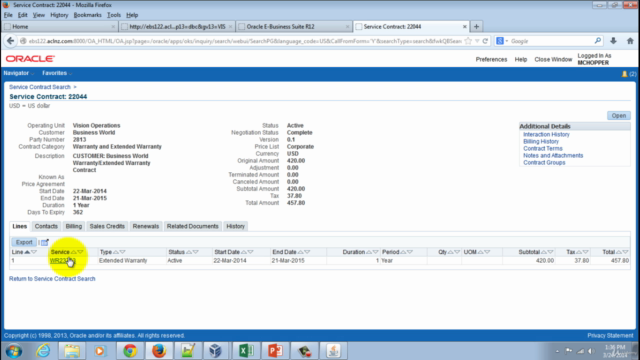Screen dimensions: 640x360
Task: Sort Type column descending arrow
Action: 122,252
